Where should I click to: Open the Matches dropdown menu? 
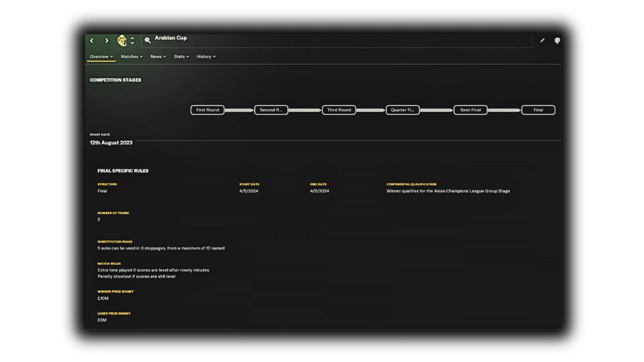(132, 57)
